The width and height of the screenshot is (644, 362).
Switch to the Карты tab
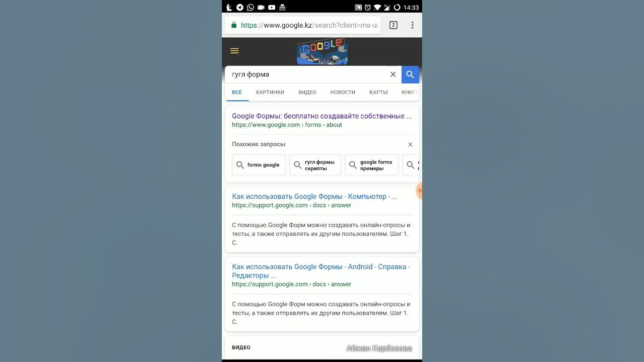(x=378, y=92)
